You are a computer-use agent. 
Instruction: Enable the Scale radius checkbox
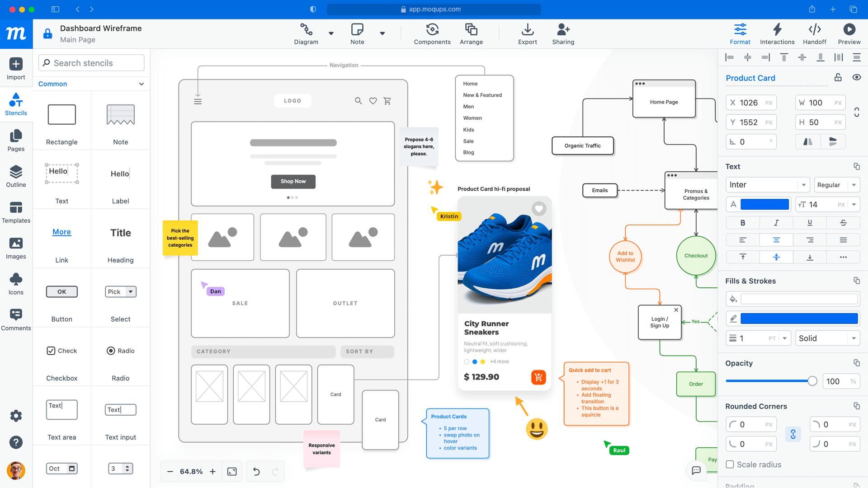[730, 465]
